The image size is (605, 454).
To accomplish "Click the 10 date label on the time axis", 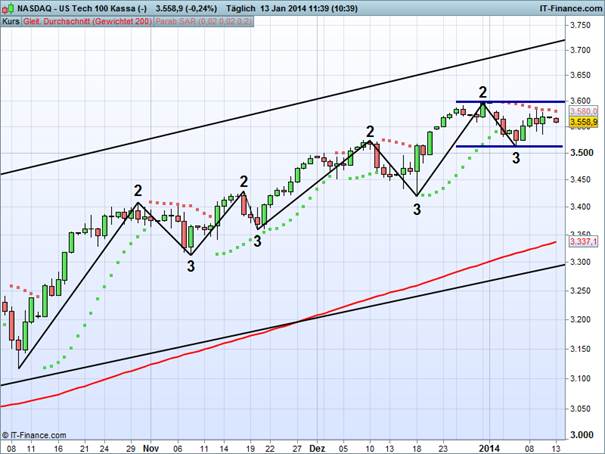I will [x=370, y=449].
